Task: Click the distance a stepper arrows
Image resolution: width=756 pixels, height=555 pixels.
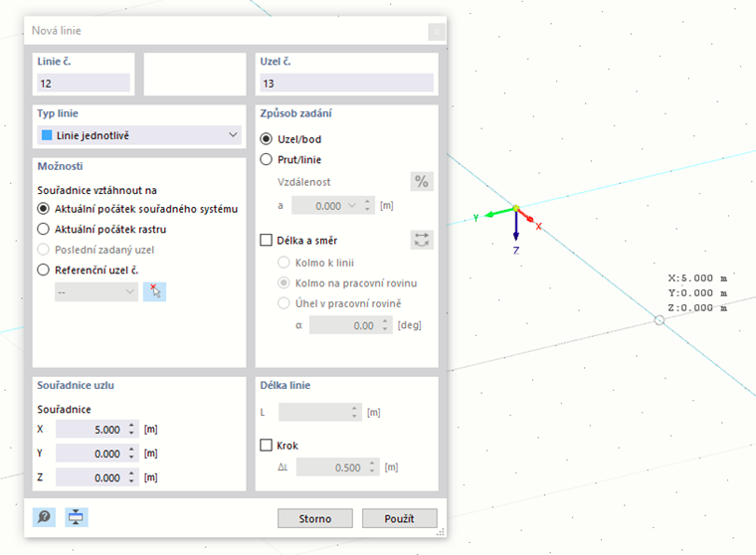Action: pos(367,206)
